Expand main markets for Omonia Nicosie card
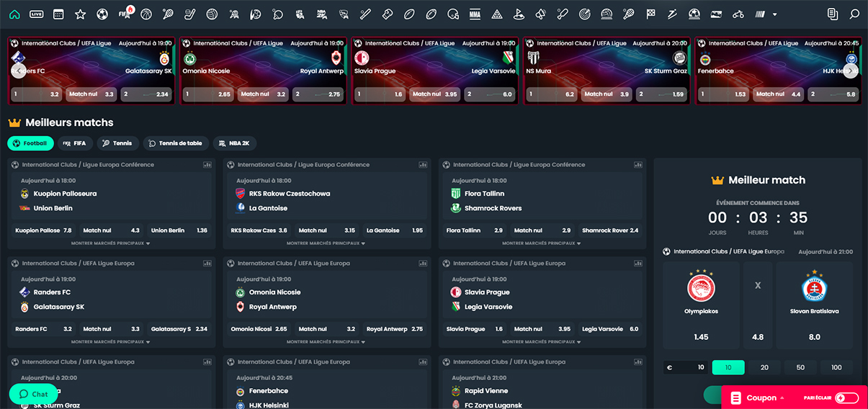868x409 pixels. [326, 342]
